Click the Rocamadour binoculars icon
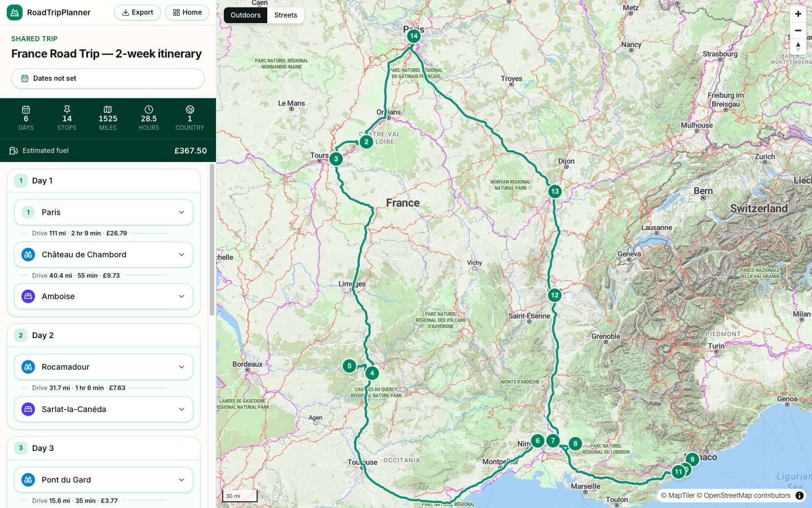The height and width of the screenshot is (508, 812). pos(28,367)
